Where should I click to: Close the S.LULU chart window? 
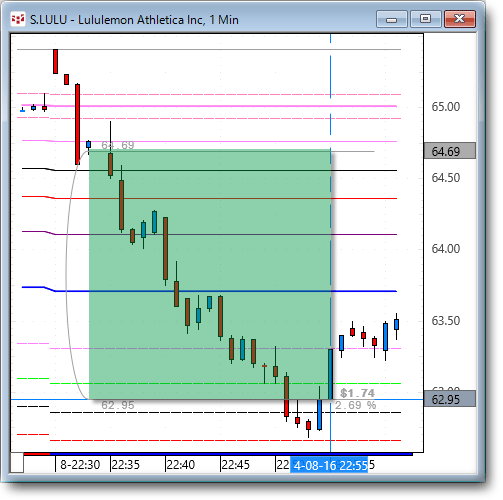pos(460,19)
